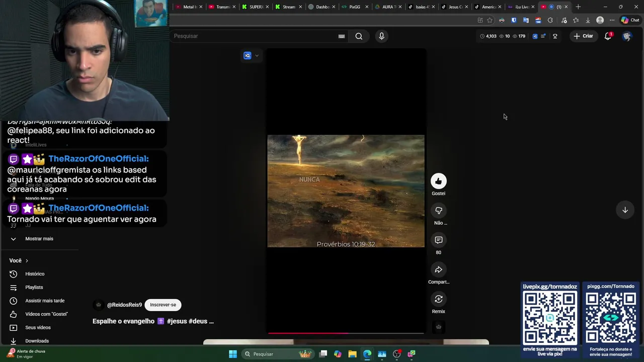Open the Alerta de chuva weather widget
The image size is (644, 362).
tap(26, 353)
